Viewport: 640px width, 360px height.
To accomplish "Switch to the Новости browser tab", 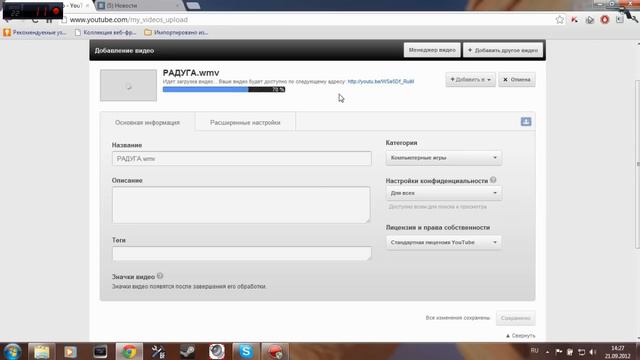I will click(139, 6).
